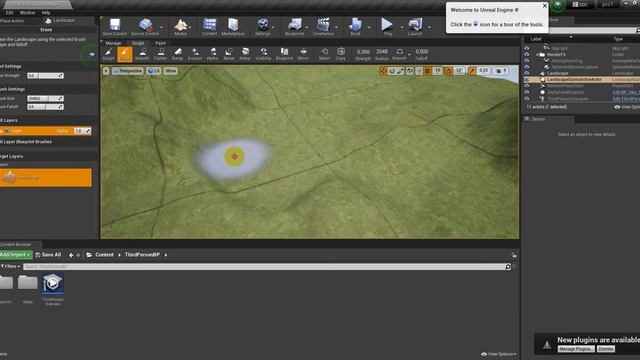This screenshot has width=640, height=360.
Task: Select the Erosion landscape tool
Action: click(195, 54)
